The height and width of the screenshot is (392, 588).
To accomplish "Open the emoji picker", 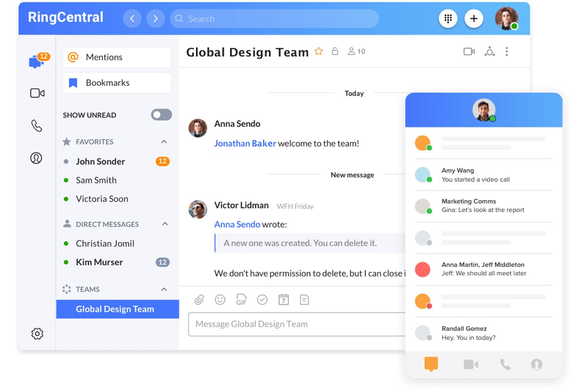I will pyautogui.click(x=220, y=300).
